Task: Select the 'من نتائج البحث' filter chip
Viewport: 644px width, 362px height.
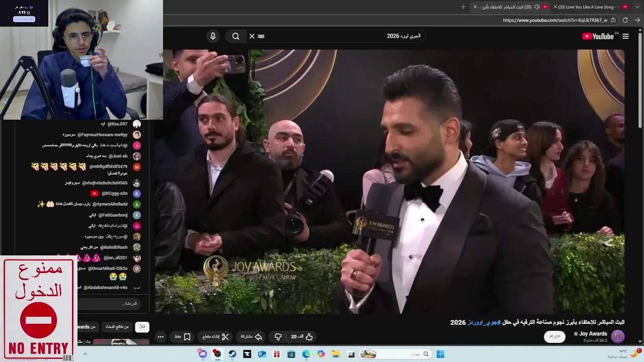Action: coord(117,326)
